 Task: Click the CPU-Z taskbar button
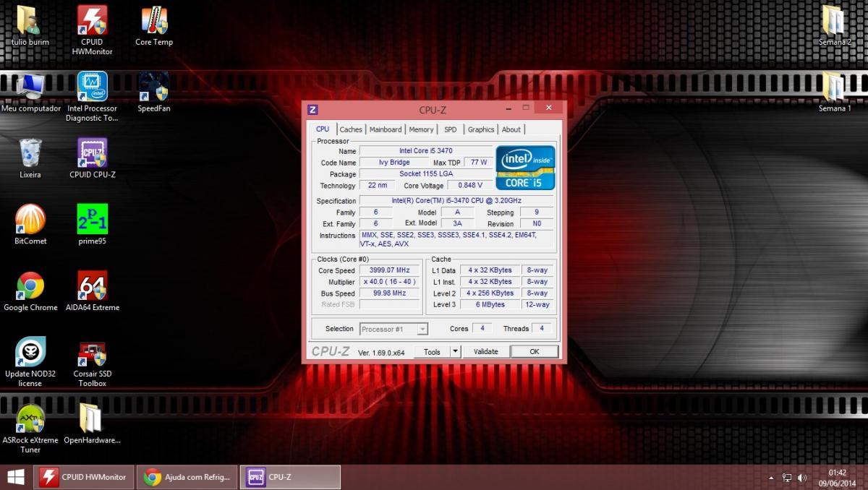point(290,477)
